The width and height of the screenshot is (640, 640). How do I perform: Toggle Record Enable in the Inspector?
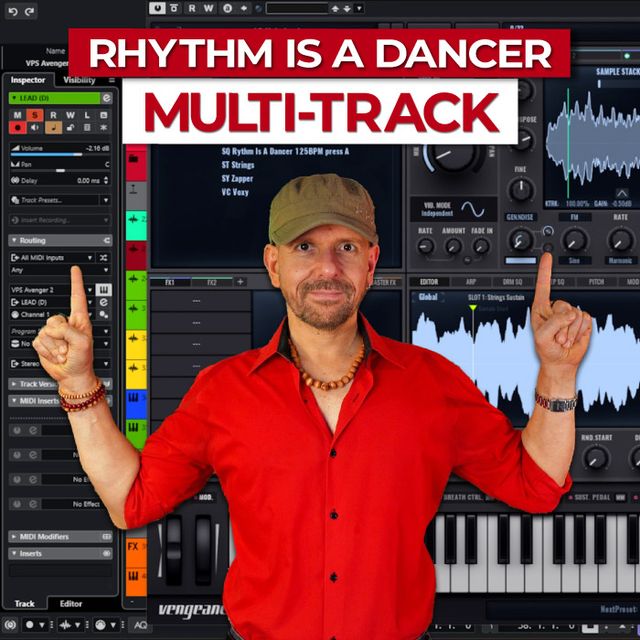pyautogui.click(x=18, y=128)
